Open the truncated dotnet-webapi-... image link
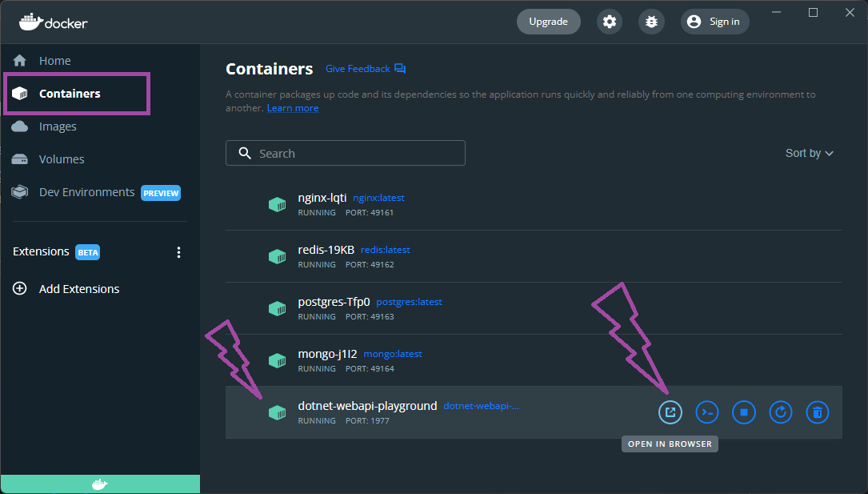Viewport: 868px width, 494px height. [x=482, y=406]
